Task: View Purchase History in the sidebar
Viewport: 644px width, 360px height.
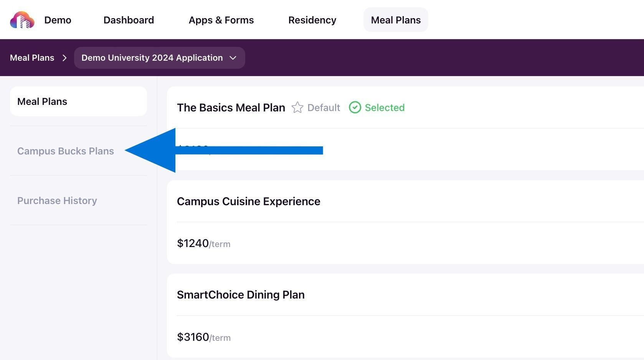Action: [x=57, y=201]
